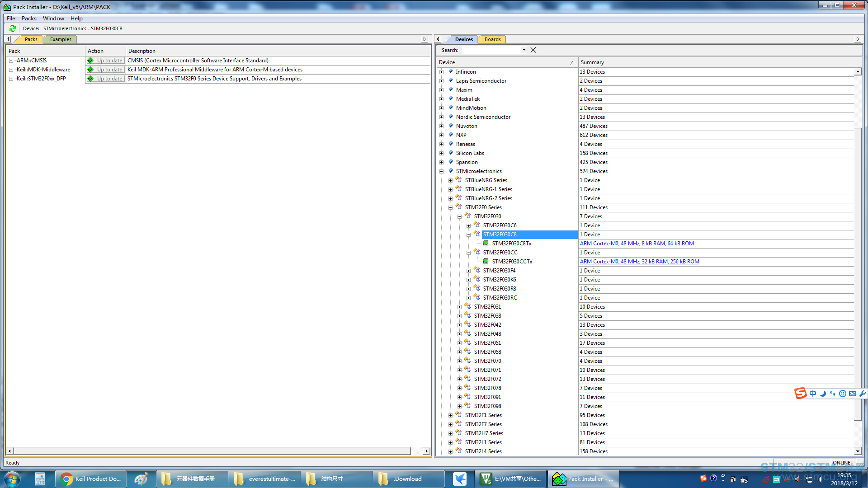This screenshot has height=488, width=868.
Task: Switch to the Boards tab
Action: pos(492,39)
